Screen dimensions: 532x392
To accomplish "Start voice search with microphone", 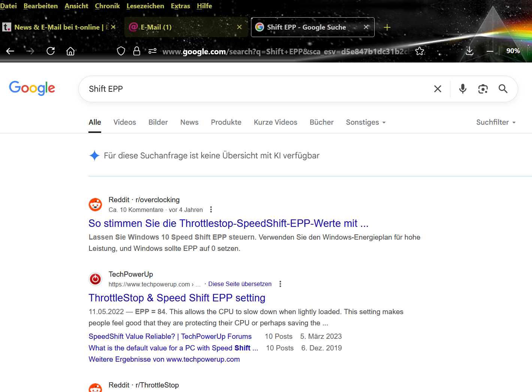I will (x=463, y=89).
